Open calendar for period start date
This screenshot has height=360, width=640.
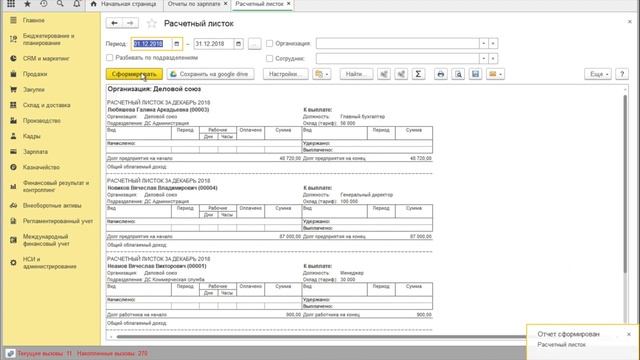(x=177, y=44)
